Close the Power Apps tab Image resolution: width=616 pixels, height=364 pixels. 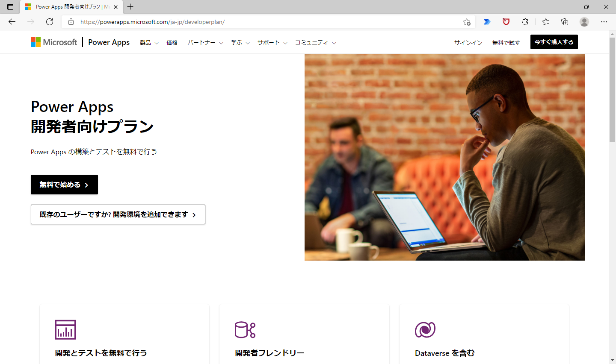pyautogui.click(x=115, y=7)
